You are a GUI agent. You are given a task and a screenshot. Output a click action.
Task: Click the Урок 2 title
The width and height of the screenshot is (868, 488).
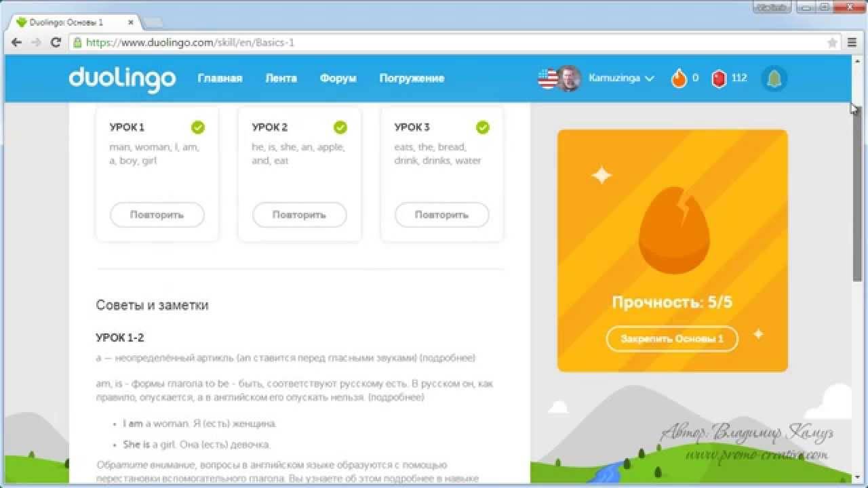(x=270, y=127)
